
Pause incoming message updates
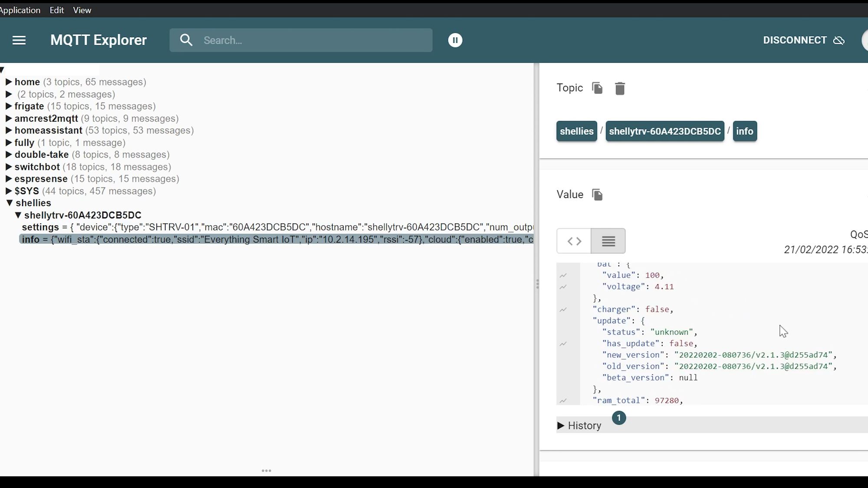pyautogui.click(x=455, y=40)
